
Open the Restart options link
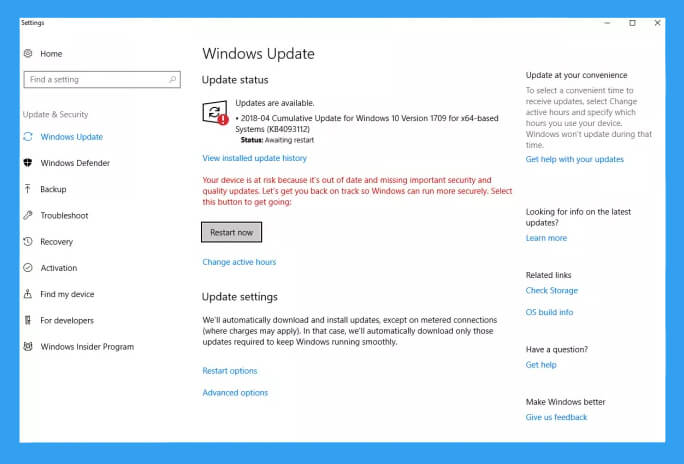coord(229,371)
